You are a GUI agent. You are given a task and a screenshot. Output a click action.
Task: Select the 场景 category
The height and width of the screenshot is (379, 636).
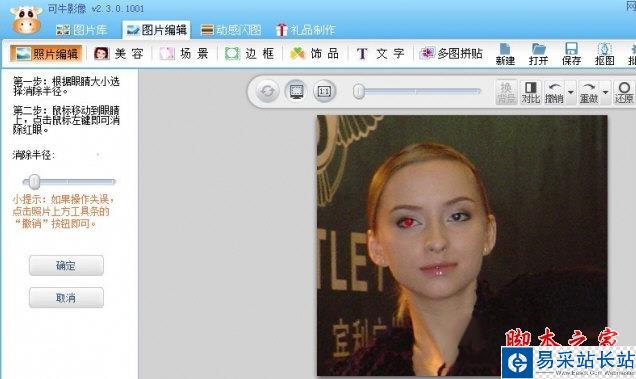pyautogui.click(x=184, y=54)
